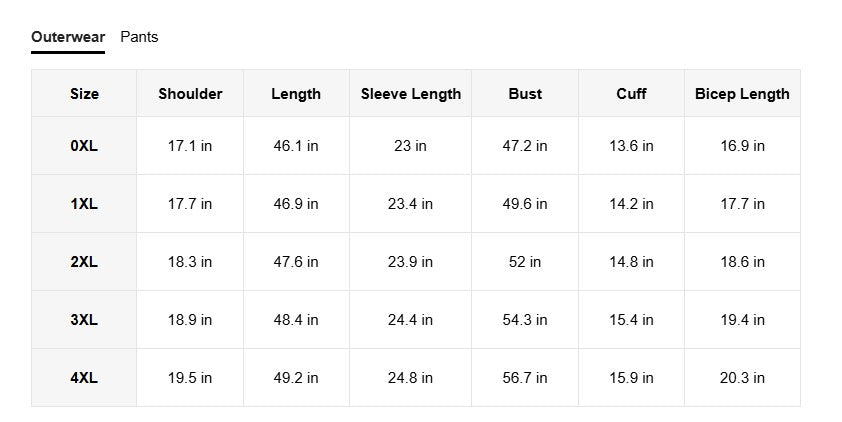
Task: Click the Shoulder column header
Action: [x=190, y=94]
